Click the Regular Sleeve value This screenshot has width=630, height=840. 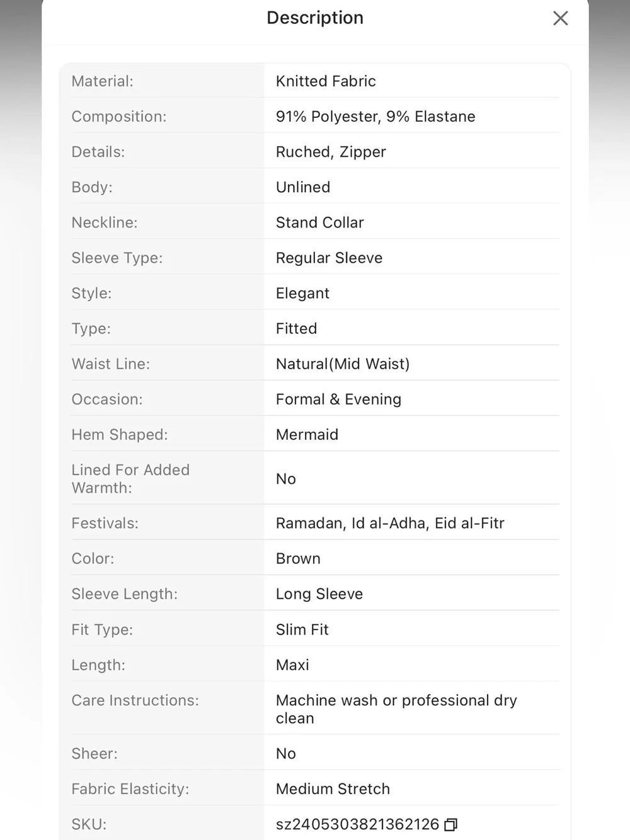[x=329, y=258]
